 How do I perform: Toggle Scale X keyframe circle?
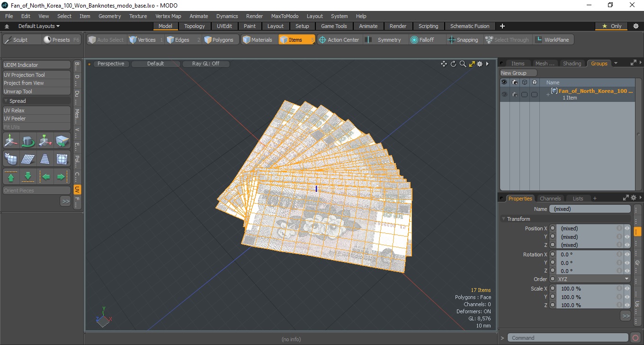(553, 289)
